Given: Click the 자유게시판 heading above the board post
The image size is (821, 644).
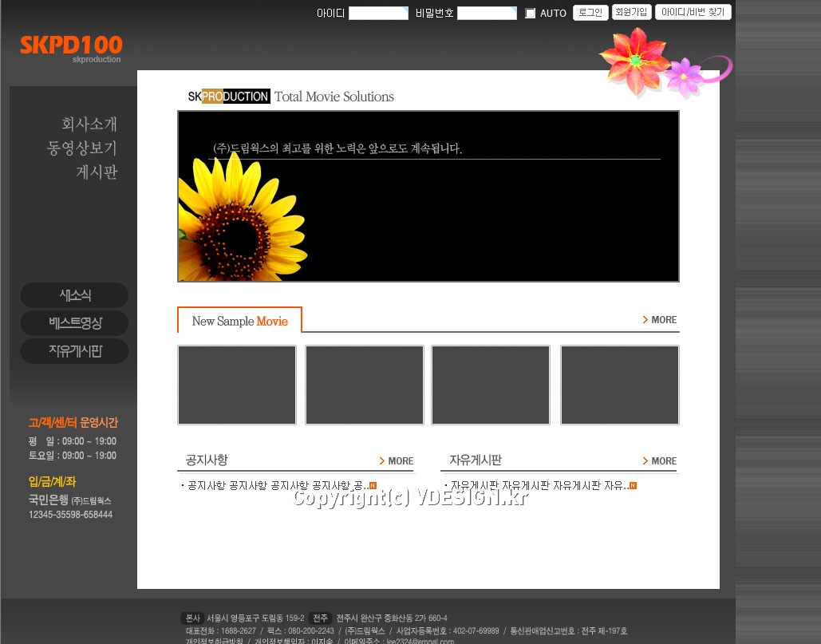Looking at the screenshot, I should pos(476,460).
